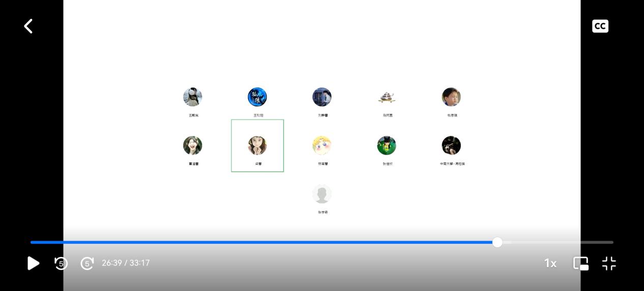
Task: Select the gray default silhouette avatar
Action: pyautogui.click(x=322, y=194)
